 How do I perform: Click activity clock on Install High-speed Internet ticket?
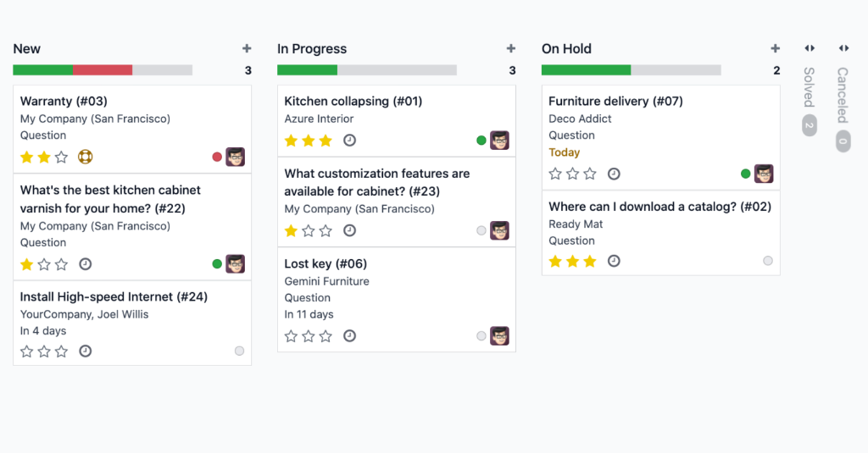tap(86, 351)
